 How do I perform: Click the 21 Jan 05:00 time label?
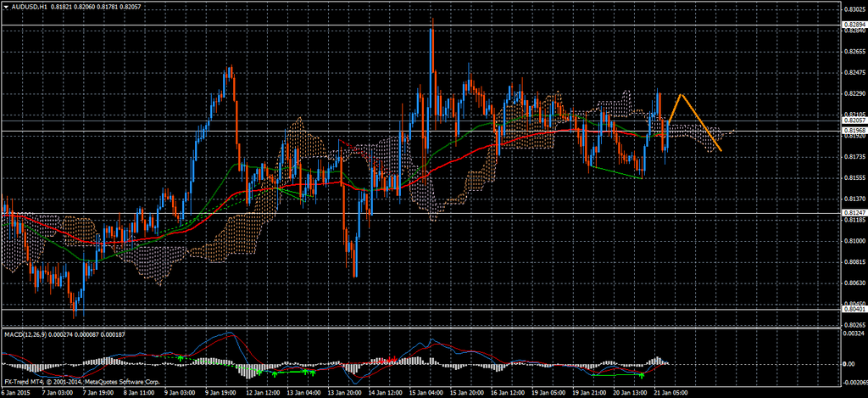coord(670,393)
